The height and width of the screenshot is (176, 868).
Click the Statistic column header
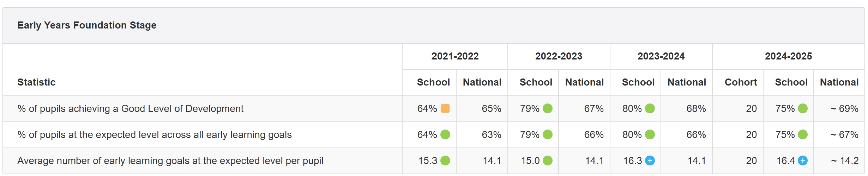[36, 82]
